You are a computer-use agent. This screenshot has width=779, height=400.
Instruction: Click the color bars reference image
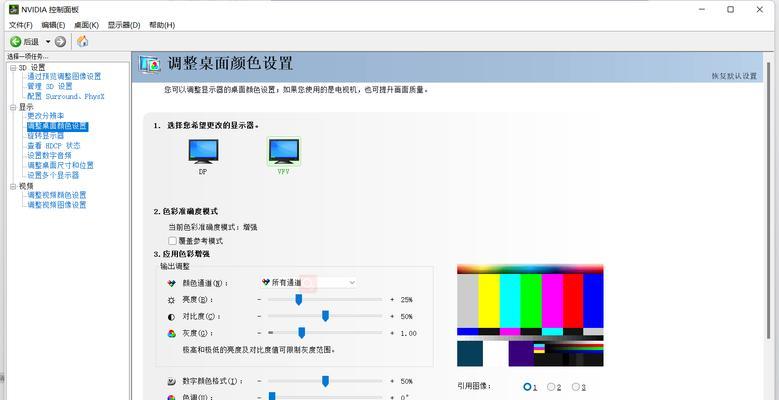tap(530, 316)
